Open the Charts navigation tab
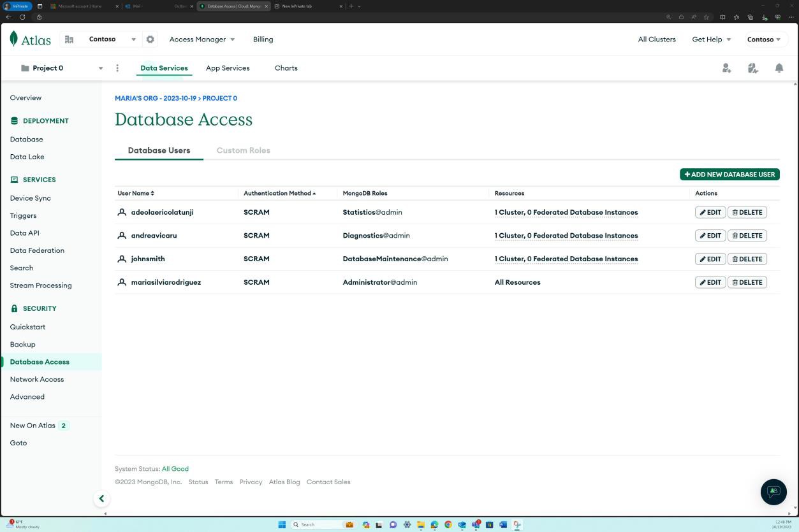The image size is (799, 532). (286, 68)
